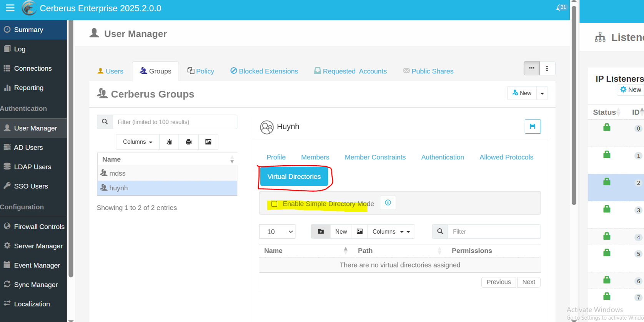644x322 pixels.
Task: Select the mdss group row
Action: [167, 173]
